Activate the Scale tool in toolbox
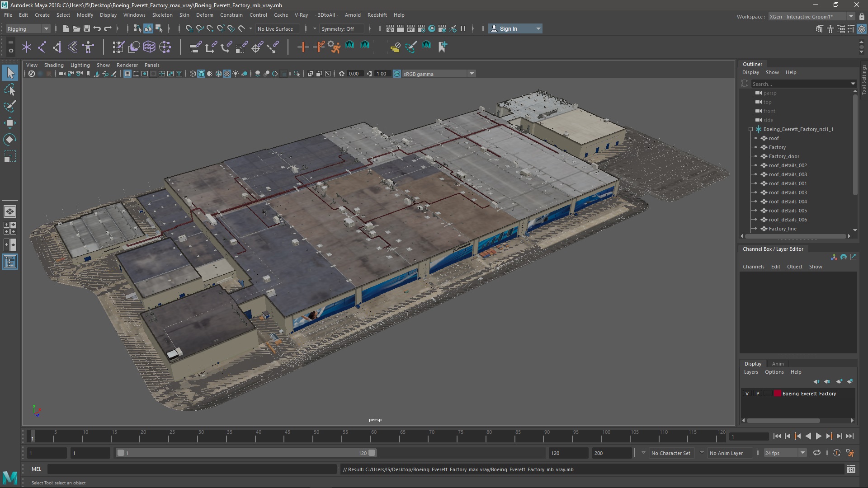This screenshot has height=488, width=868. (10, 156)
